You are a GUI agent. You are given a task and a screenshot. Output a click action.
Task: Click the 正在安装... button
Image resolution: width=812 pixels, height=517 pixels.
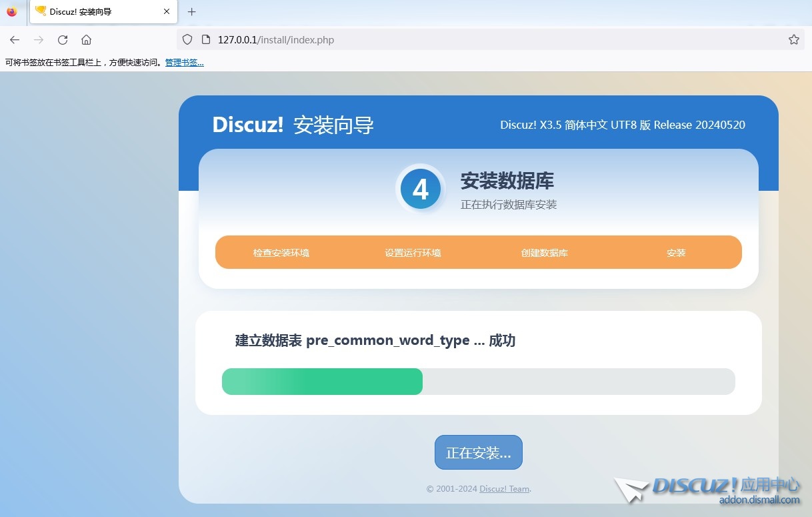pyautogui.click(x=478, y=453)
